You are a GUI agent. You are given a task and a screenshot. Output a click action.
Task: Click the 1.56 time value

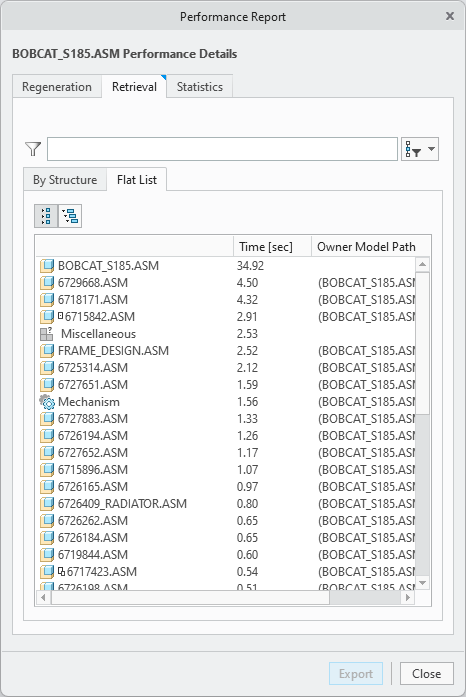coord(247,402)
